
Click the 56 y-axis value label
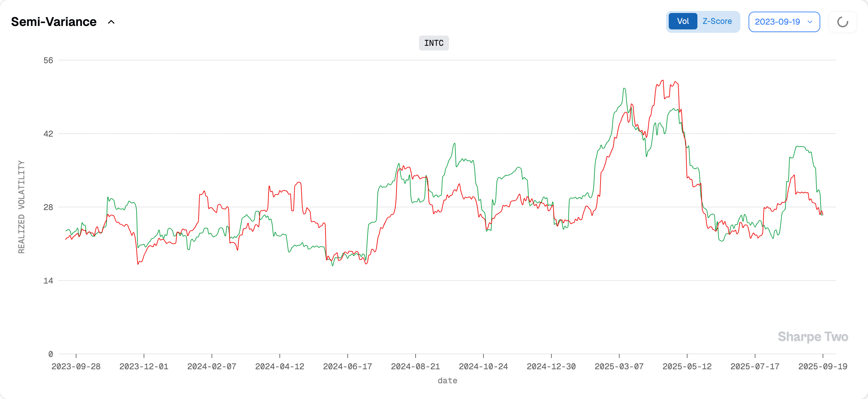click(48, 60)
